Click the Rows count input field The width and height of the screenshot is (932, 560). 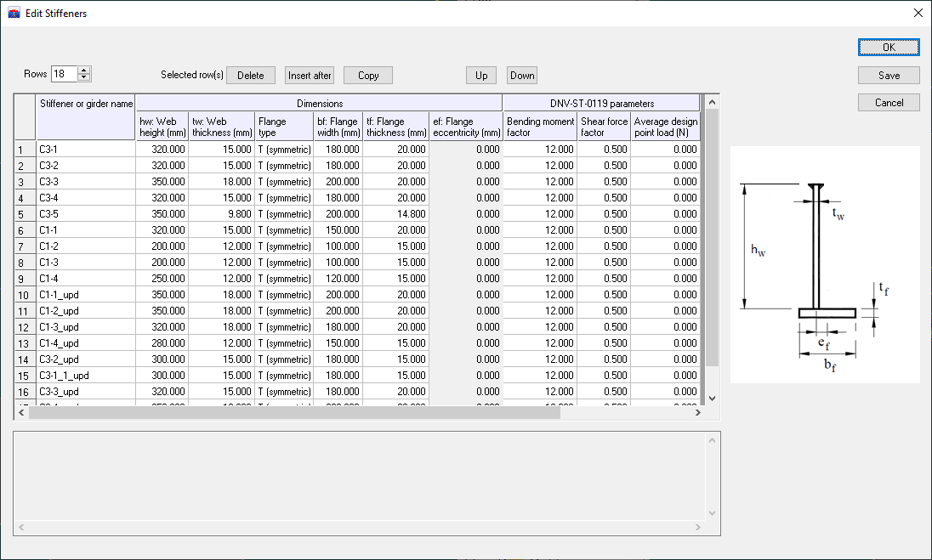64,74
